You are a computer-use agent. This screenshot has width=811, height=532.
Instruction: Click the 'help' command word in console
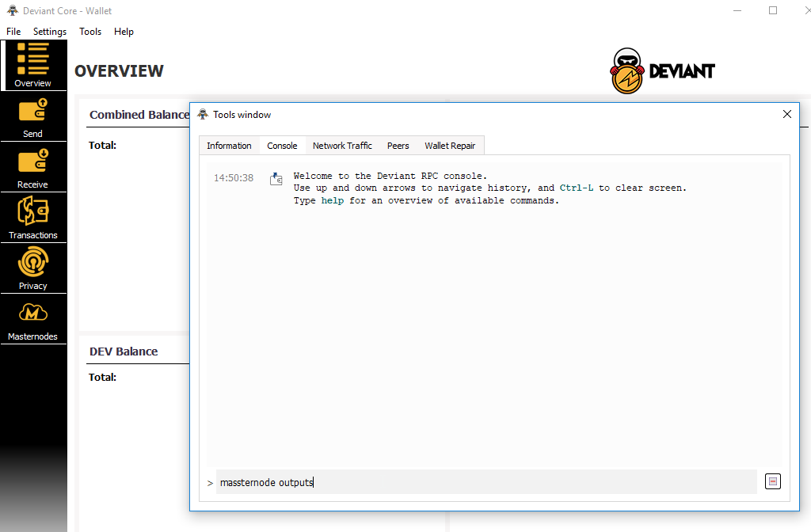point(332,200)
